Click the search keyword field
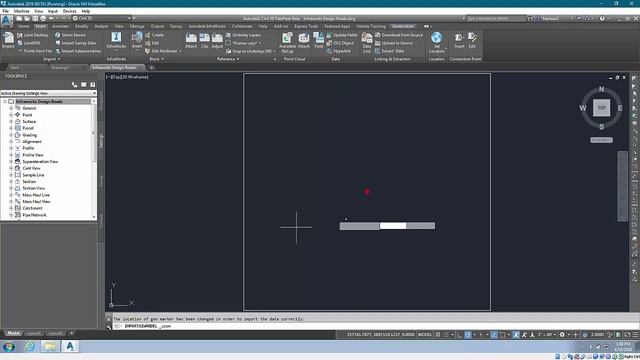Viewport: 640px width, 360px height. pyautogui.click(x=496, y=18)
